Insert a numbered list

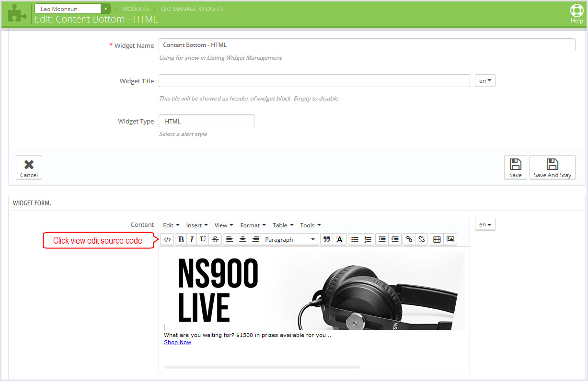pos(368,239)
